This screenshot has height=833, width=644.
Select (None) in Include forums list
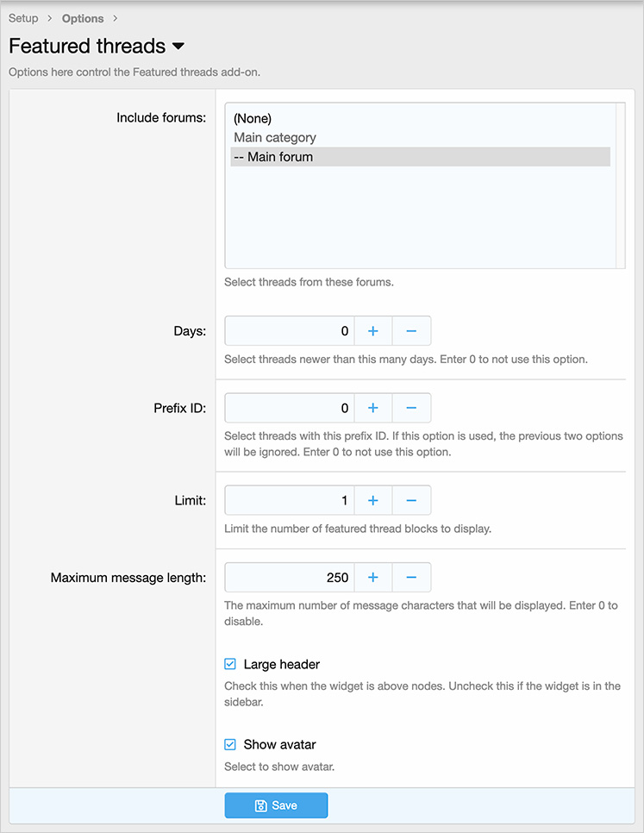click(253, 118)
